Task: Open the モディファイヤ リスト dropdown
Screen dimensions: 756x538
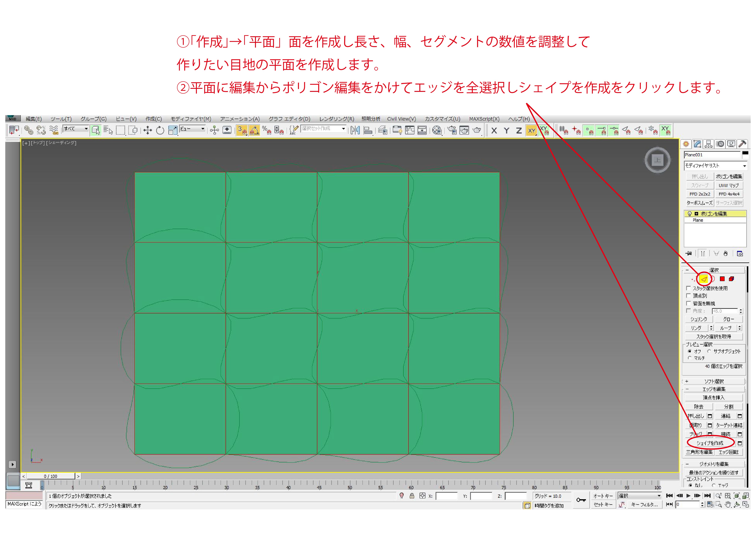Action: [715, 166]
